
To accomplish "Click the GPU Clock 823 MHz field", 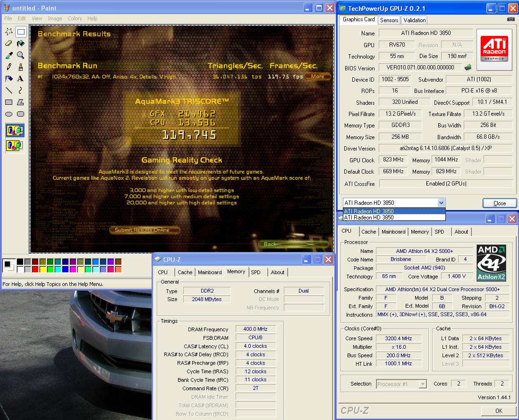I will click(393, 160).
